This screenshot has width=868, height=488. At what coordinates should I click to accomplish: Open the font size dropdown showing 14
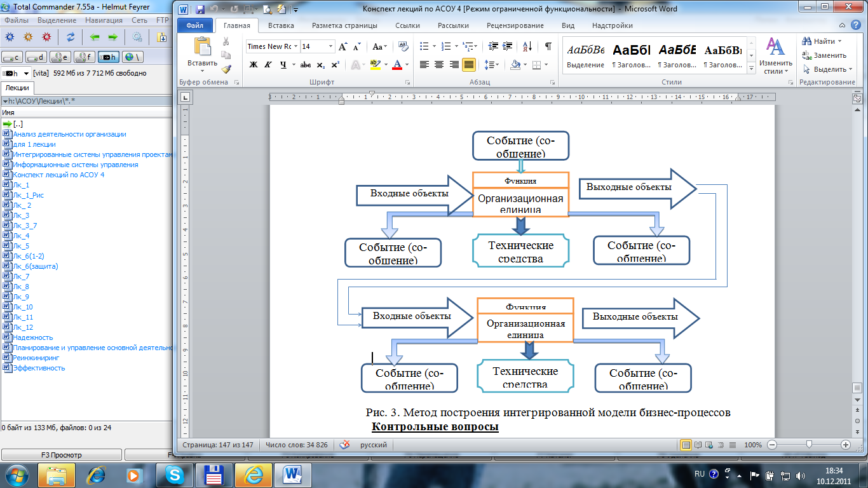coord(331,46)
